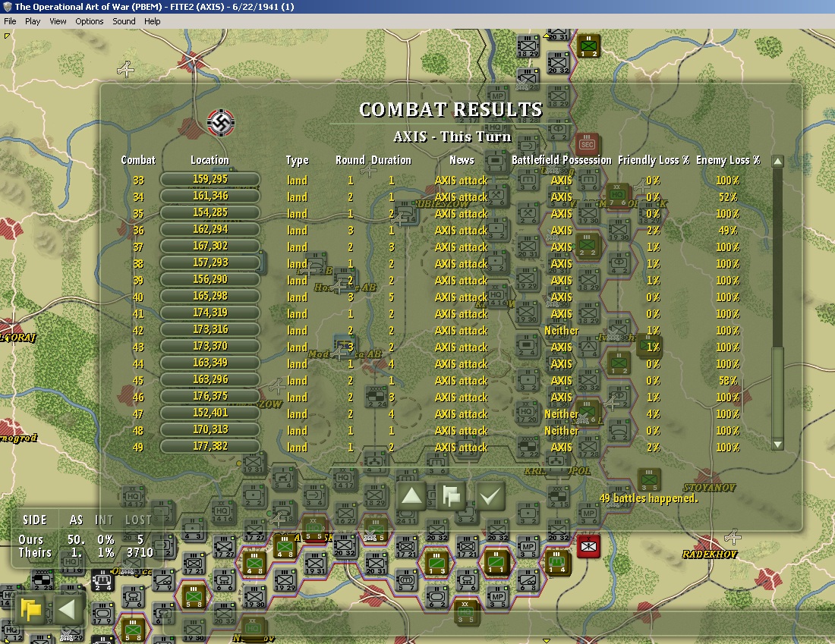The width and height of the screenshot is (835, 644).
Task: Click the combat list scroll-down arrow
Action: [x=777, y=445]
